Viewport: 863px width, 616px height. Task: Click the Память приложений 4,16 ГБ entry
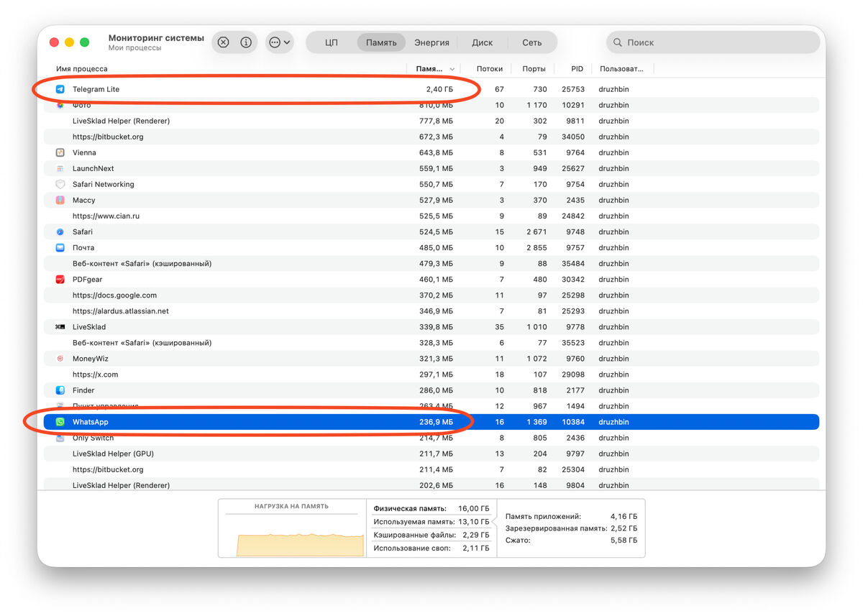coord(571,516)
